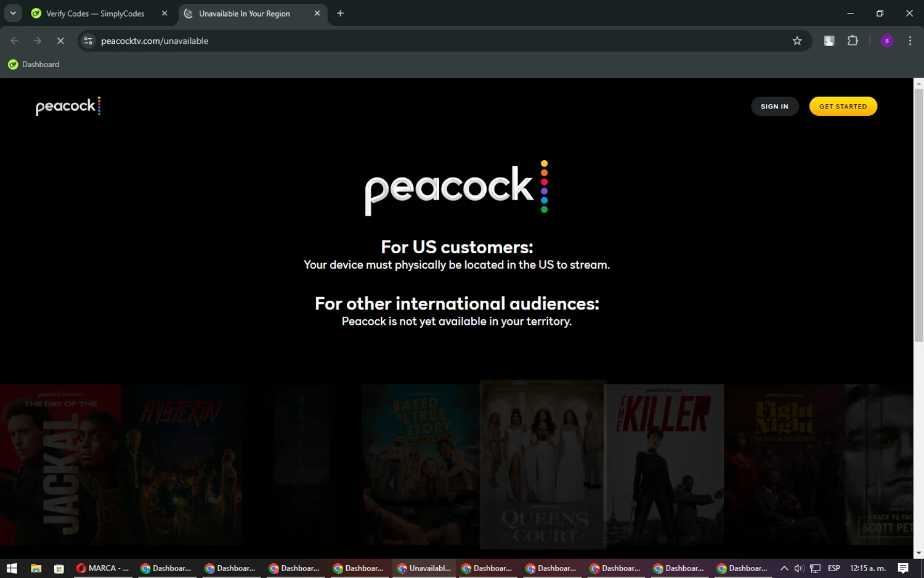The width and height of the screenshot is (924, 578).
Task: Switch to Verify Codes — SimplyCodes tab
Action: pos(95,14)
